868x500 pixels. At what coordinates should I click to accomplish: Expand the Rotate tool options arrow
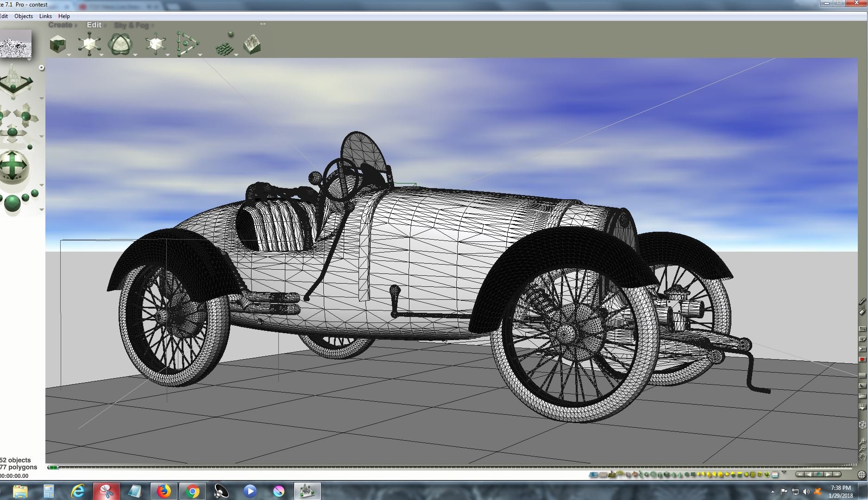[135, 55]
